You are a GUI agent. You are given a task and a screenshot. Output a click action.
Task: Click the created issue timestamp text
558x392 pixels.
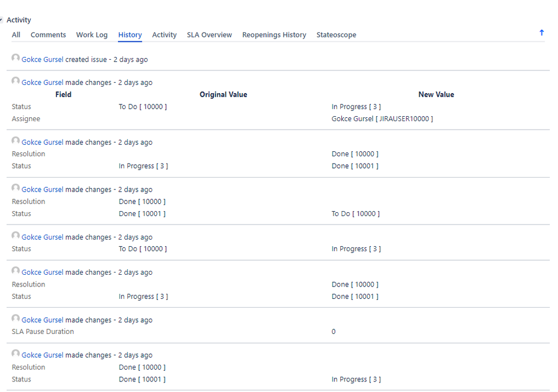(131, 59)
